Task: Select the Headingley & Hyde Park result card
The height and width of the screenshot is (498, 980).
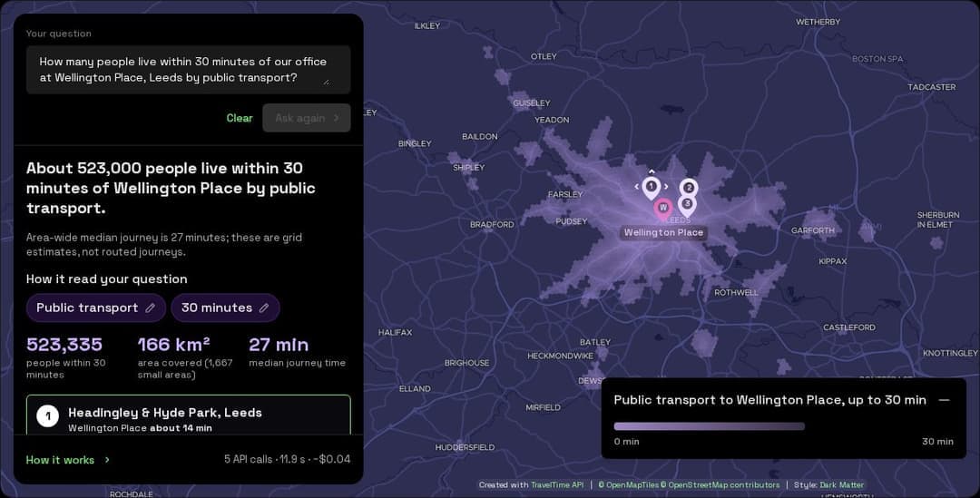Action: point(188,415)
